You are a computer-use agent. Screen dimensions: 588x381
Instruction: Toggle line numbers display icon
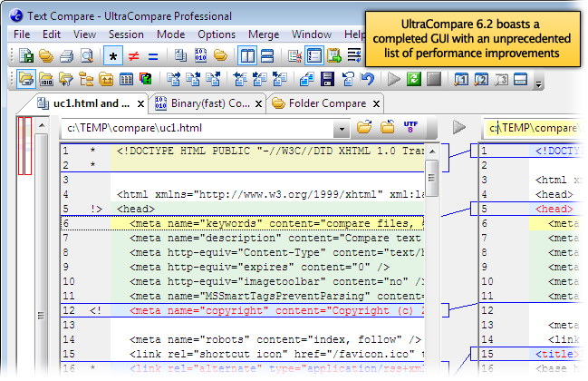click(314, 56)
